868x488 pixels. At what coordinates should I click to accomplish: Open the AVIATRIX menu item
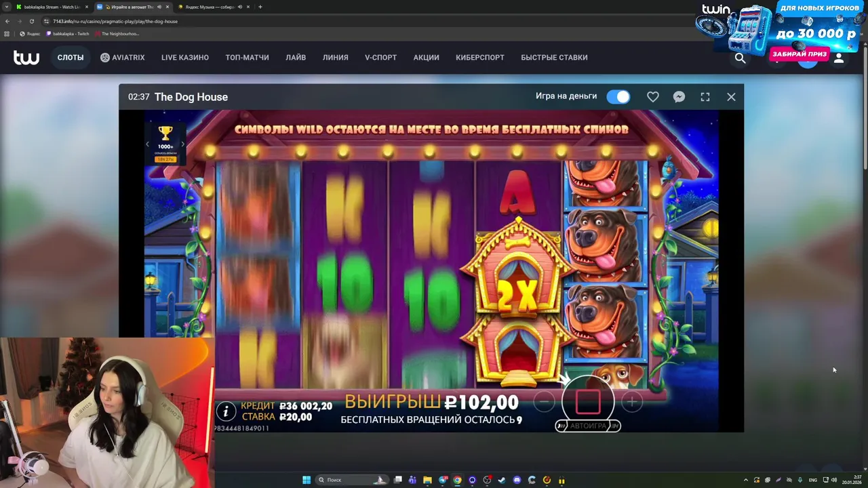pyautogui.click(x=123, y=58)
